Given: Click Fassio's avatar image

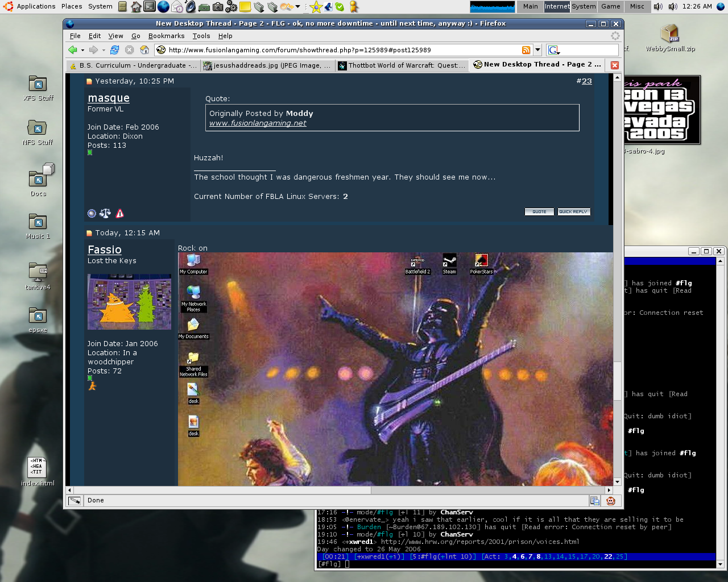Looking at the screenshot, I should pyautogui.click(x=129, y=302).
